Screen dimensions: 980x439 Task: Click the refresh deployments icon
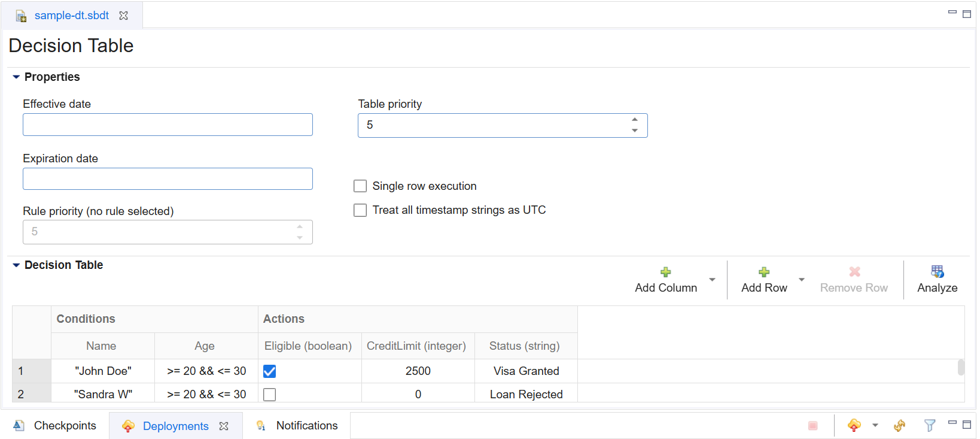[899, 425]
